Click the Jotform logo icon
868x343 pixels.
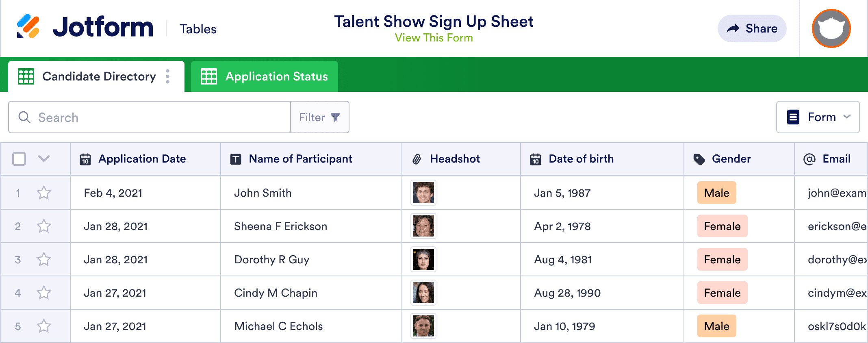pos(28,27)
